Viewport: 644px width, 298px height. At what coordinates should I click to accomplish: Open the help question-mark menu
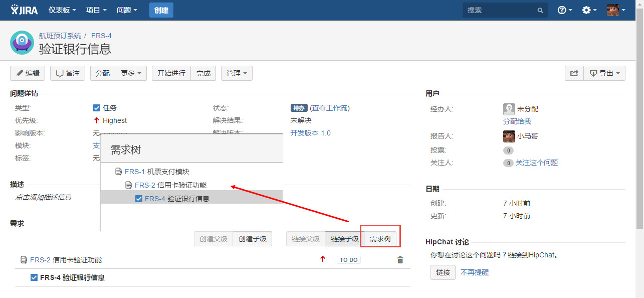pos(565,10)
